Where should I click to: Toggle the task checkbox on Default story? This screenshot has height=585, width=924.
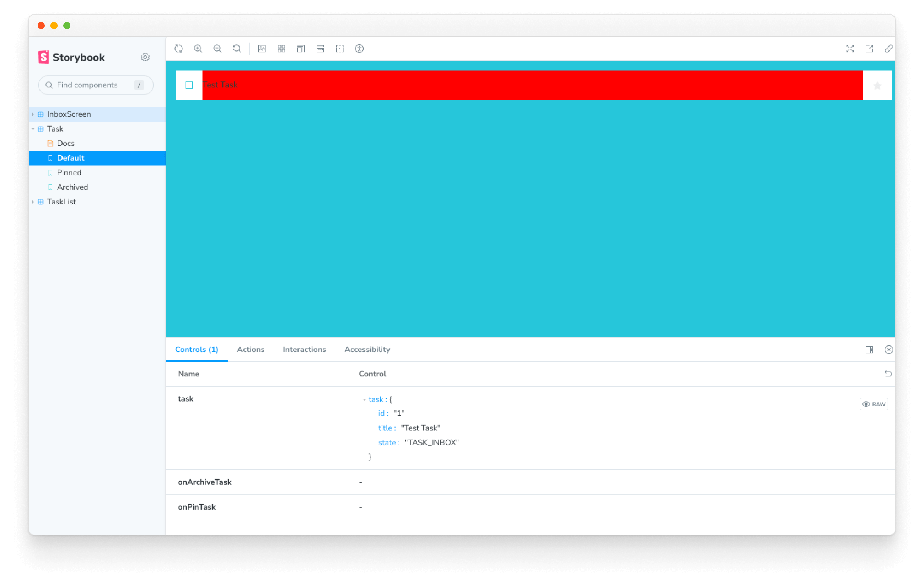[x=189, y=85]
